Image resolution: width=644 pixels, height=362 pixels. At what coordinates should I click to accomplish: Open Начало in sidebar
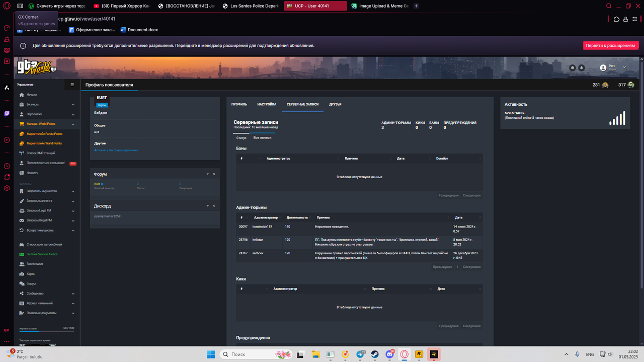(31, 95)
